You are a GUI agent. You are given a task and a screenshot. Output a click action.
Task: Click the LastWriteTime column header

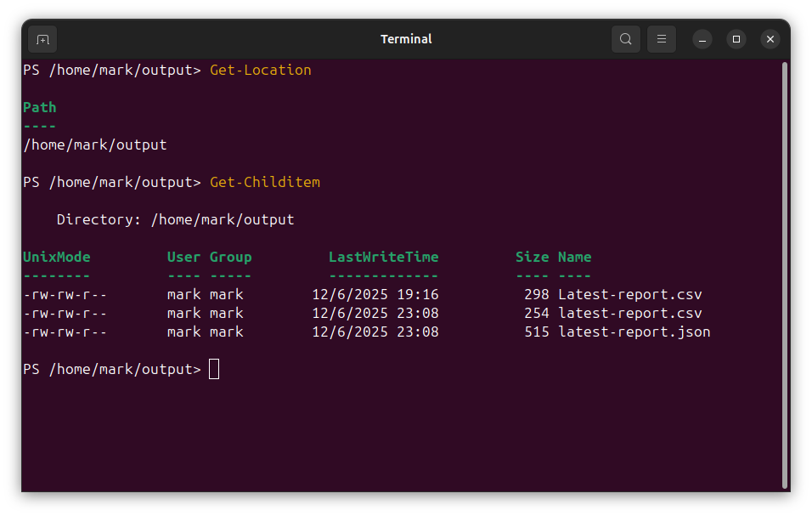(x=383, y=257)
